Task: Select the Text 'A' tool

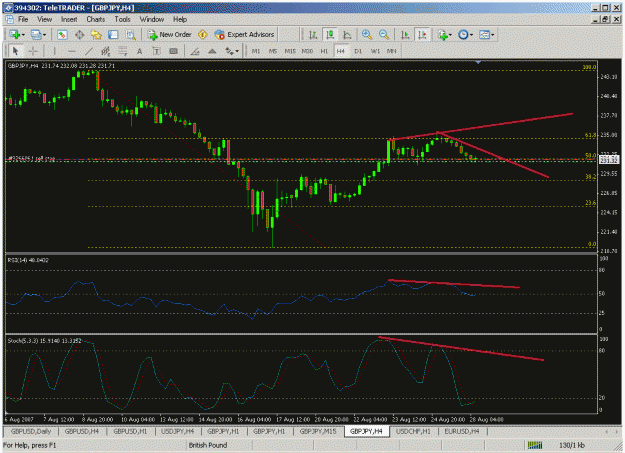Action: [x=140, y=51]
